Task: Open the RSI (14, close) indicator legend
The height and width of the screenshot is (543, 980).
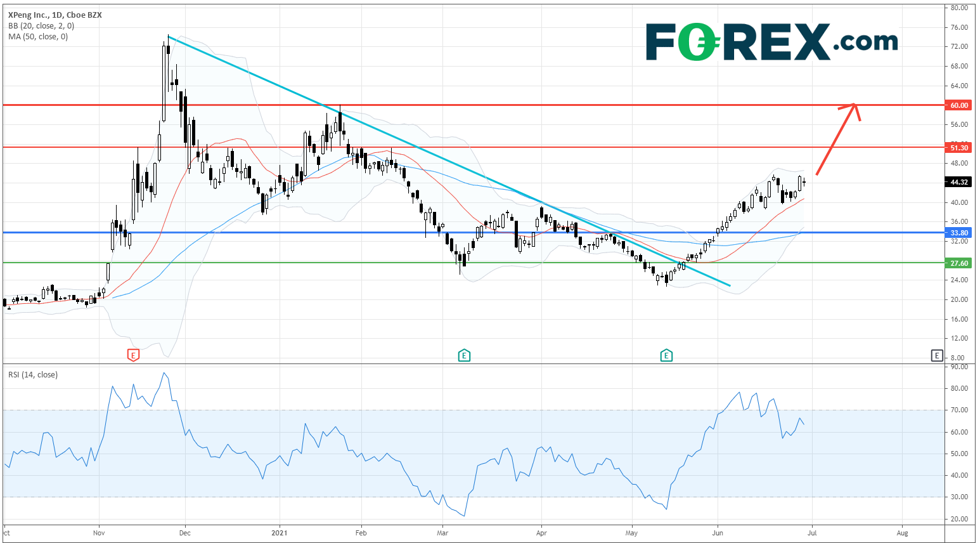Action: [x=33, y=375]
